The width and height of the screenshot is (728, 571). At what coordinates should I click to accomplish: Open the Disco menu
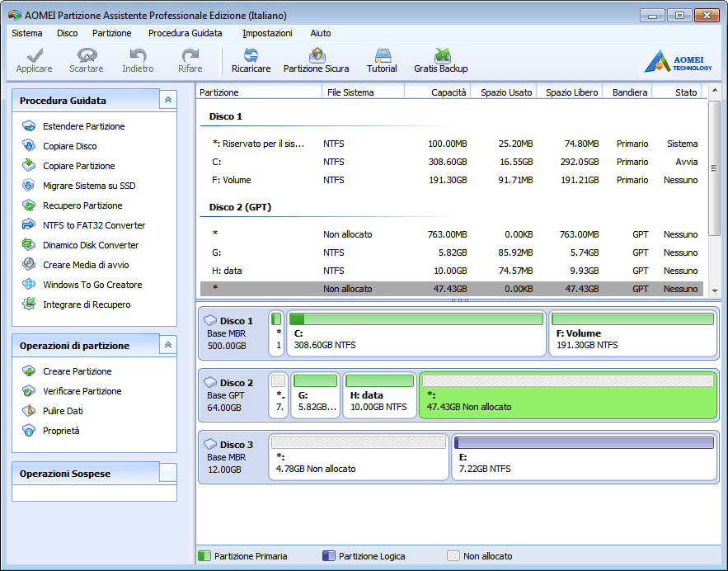click(68, 33)
